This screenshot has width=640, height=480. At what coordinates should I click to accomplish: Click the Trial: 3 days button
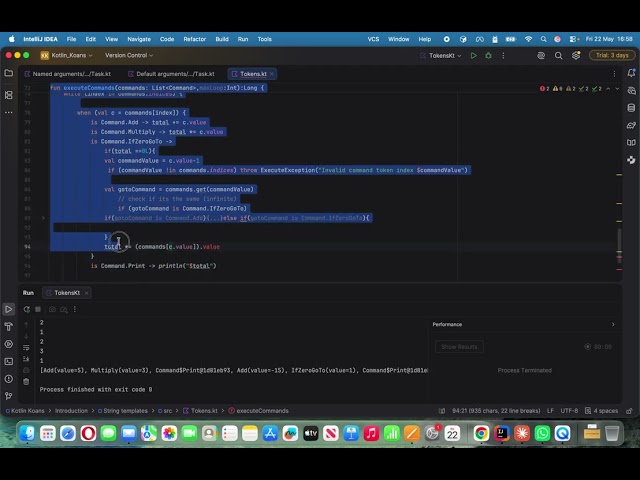point(612,56)
